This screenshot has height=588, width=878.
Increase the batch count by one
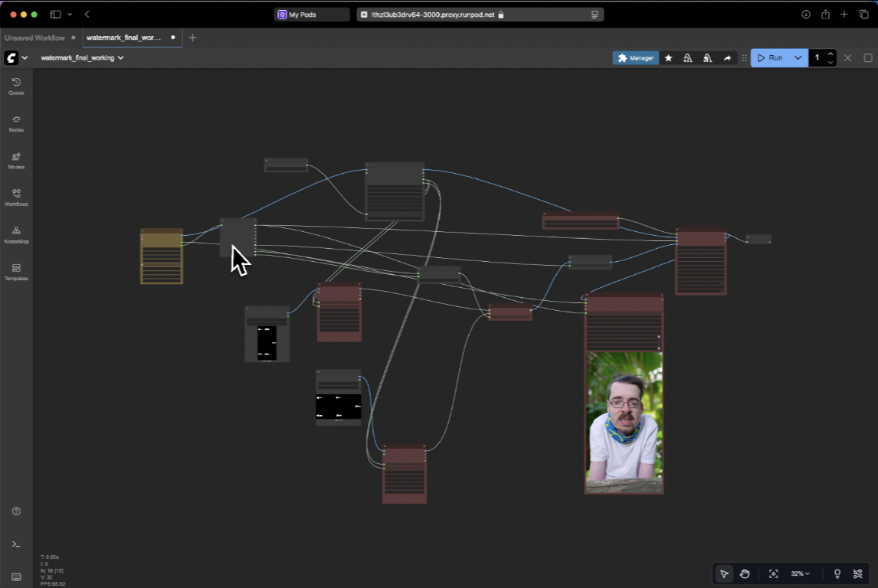pyautogui.click(x=830, y=54)
